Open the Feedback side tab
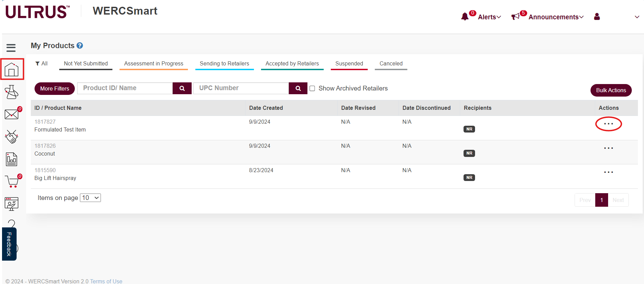 [9, 244]
